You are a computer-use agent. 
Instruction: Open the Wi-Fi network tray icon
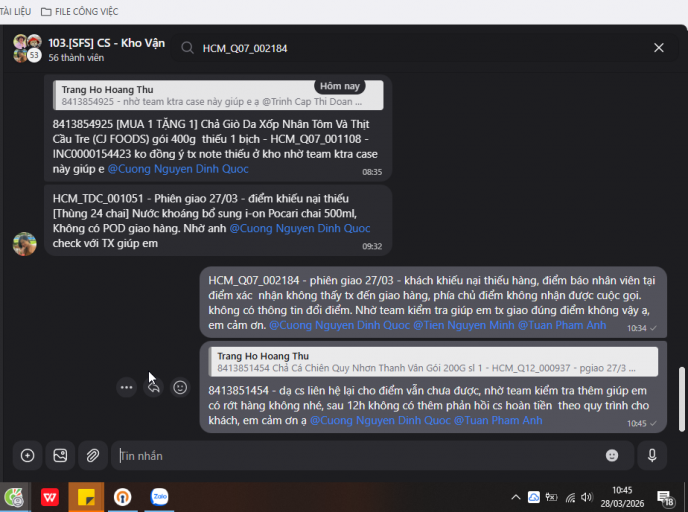[x=570, y=498]
